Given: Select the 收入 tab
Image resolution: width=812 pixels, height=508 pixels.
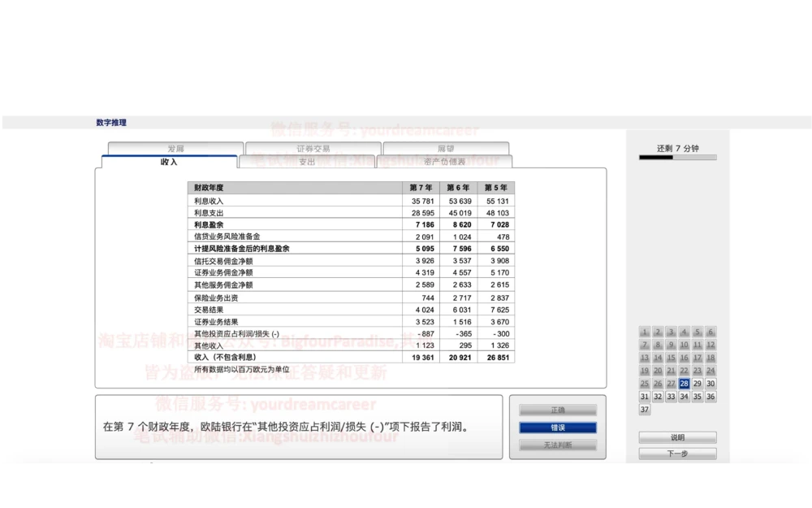Looking at the screenshot, I should [169, 160].
